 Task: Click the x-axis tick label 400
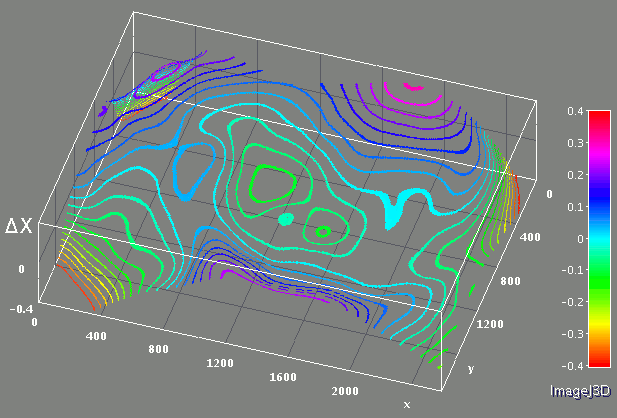[96, 336]
